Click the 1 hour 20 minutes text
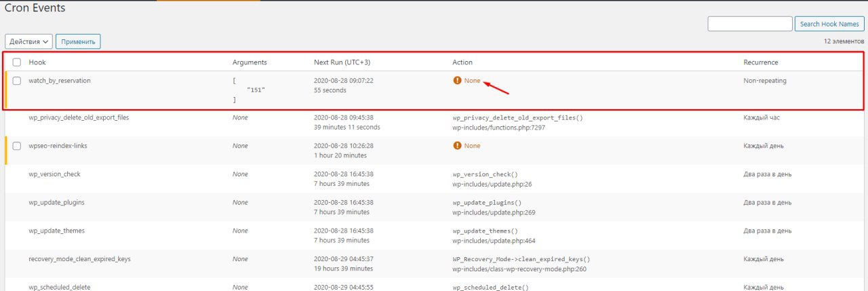This screenshot has width=868, height=291. [342, 155]
